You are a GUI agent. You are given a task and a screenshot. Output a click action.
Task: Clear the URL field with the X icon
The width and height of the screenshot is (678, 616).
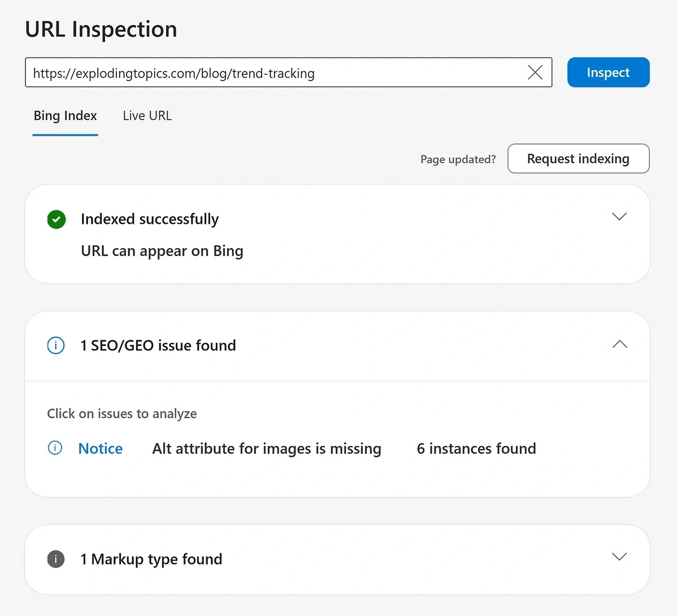coord(534,72)
